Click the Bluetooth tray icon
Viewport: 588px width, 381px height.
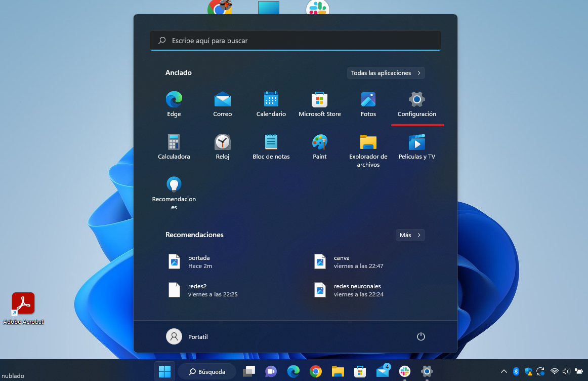click(516, 371)
